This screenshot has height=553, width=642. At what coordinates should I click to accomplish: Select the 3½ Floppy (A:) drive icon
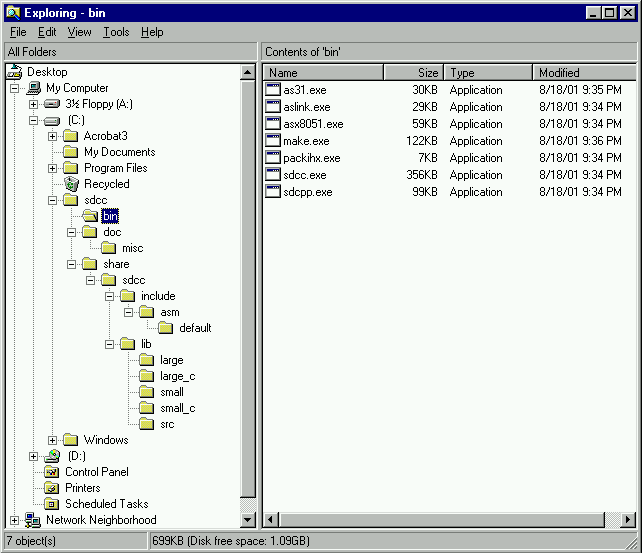click(x=52, y=104)
